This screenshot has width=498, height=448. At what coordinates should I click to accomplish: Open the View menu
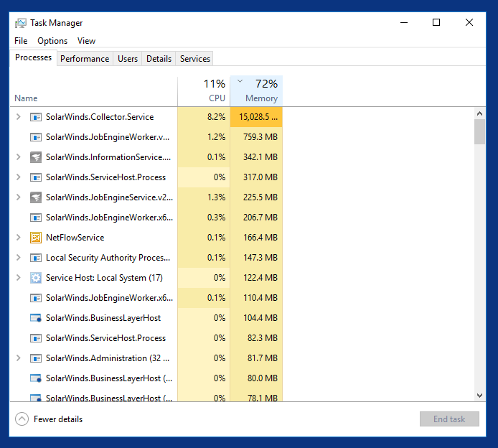(x=86, y=41)
